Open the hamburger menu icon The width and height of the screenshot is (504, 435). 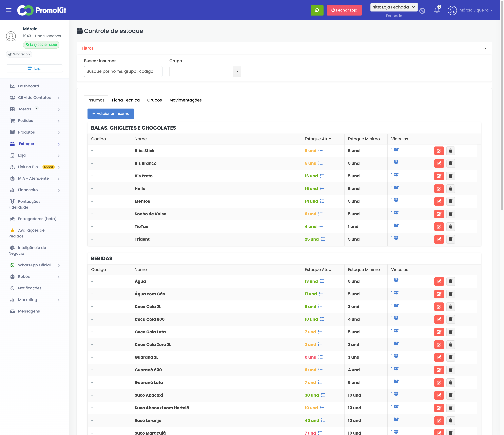pos(8,10)
